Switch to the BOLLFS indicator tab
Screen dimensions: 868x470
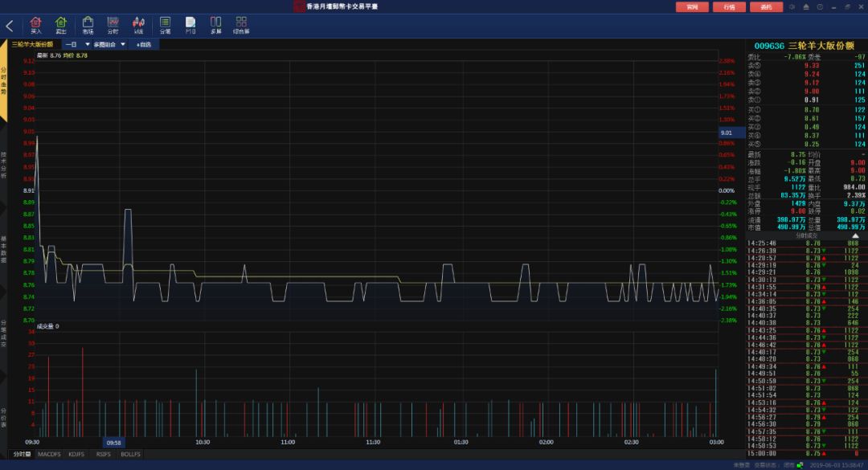131,454
